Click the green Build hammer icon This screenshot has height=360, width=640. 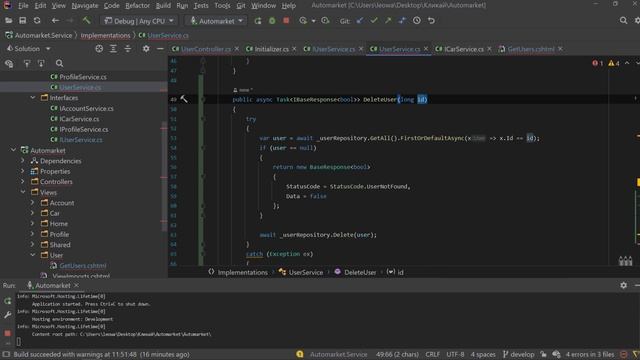pos(86,20)
